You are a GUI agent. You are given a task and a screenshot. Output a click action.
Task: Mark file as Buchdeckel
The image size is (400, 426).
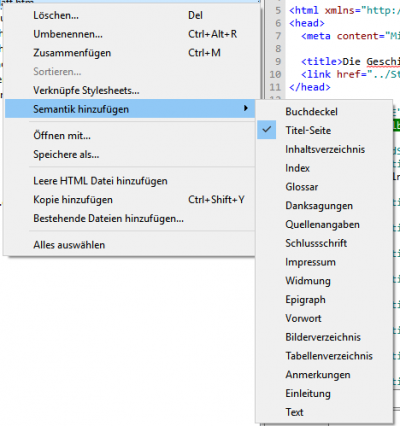point(324,112)
